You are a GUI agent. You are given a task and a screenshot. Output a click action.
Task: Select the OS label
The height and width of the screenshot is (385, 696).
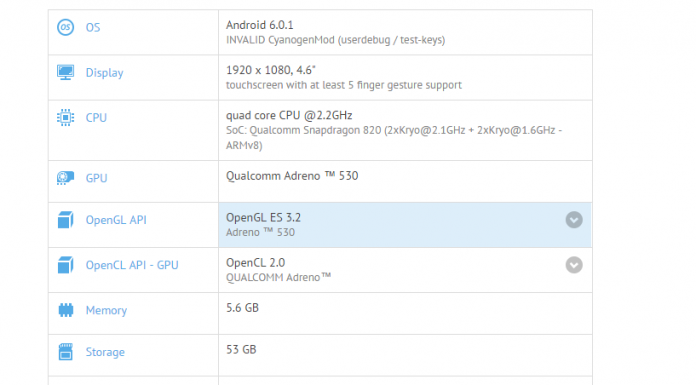point(93,28)
